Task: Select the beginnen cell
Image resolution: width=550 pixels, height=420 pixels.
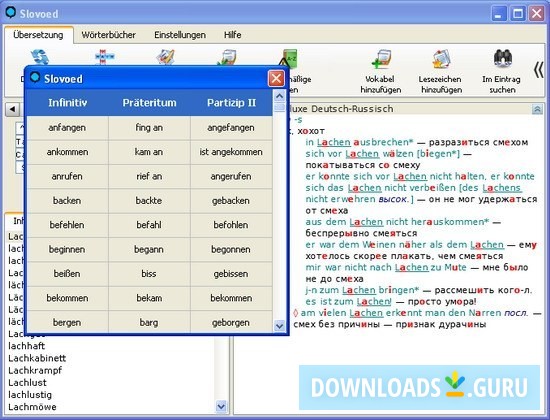Action: pos(67,249)
